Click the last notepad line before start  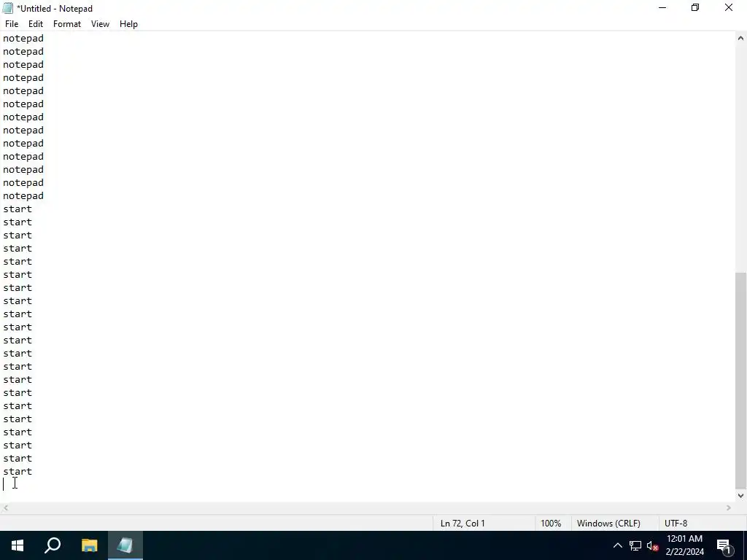[x=23, y=195]
